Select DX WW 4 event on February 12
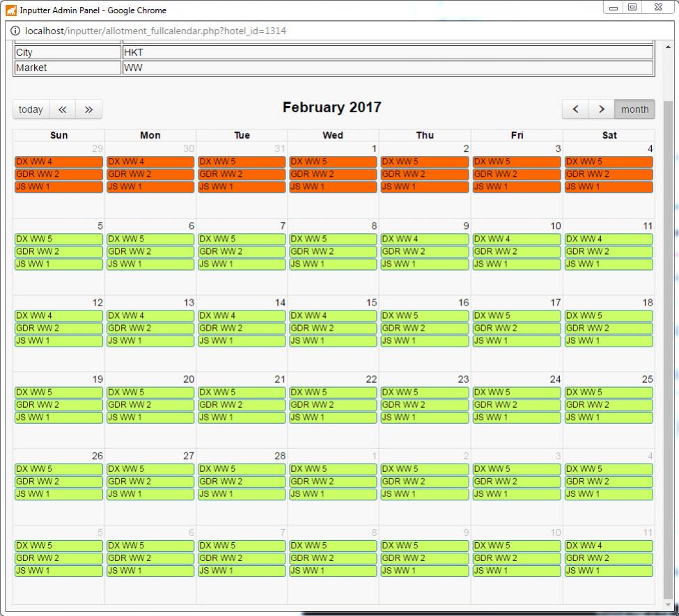The width and height of the screenshot is (679, 616). click(58, 315)
